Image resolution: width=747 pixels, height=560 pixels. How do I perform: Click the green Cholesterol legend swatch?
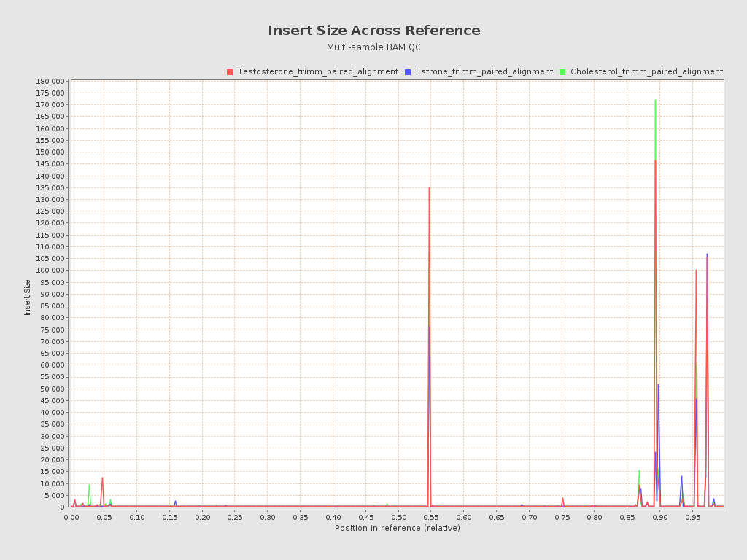(x=562, y=72)
